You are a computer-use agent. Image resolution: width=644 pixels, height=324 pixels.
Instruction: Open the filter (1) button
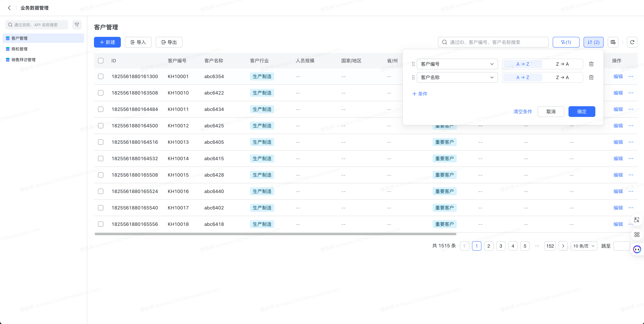tap(566, 42)
